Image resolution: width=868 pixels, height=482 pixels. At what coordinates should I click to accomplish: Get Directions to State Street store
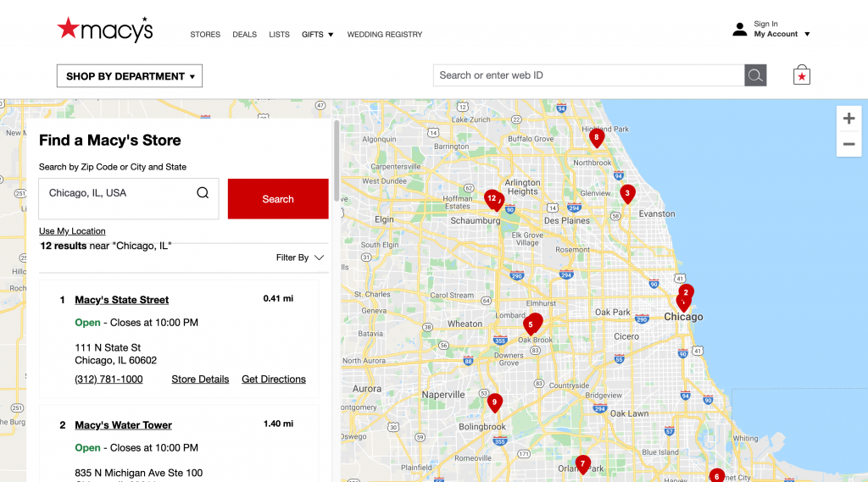point(274,379)
